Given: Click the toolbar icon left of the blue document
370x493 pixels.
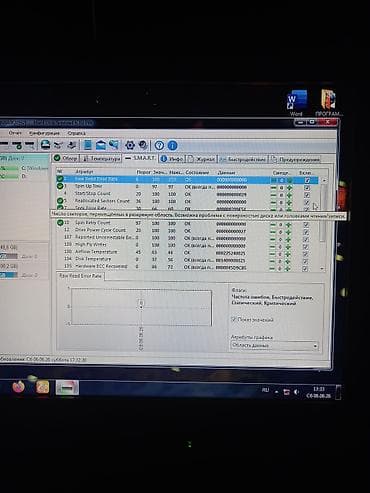Looking at the screenshot, I should 72,145.
